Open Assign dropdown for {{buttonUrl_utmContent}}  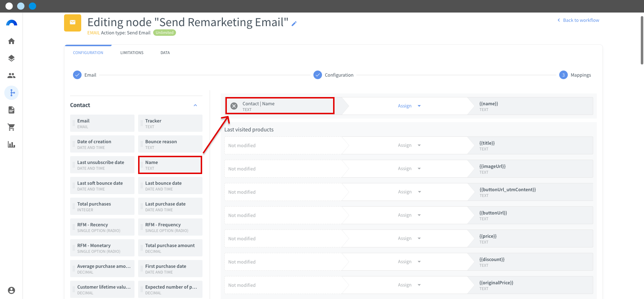tap(409, 192)
